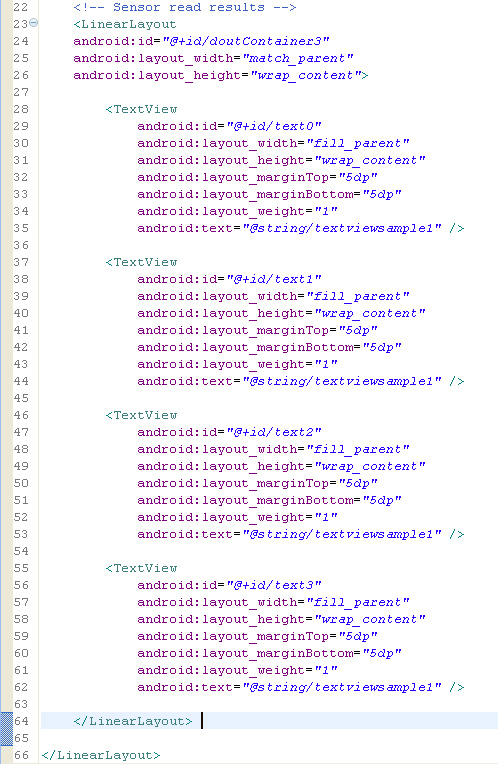Place cursor on closing LinearLayout tag line 66

(100, 755)
